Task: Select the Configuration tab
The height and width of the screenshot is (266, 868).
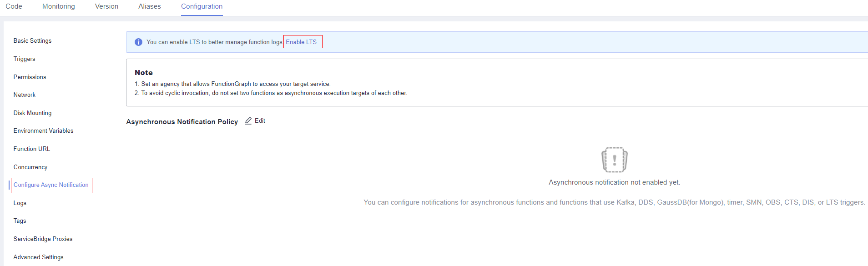Action: [202, 6]
